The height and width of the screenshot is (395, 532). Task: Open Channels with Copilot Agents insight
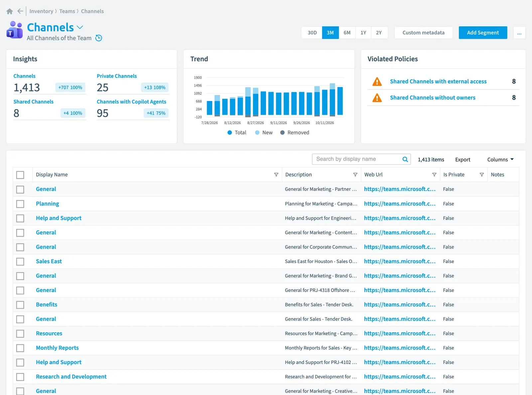tap(131, 102)
